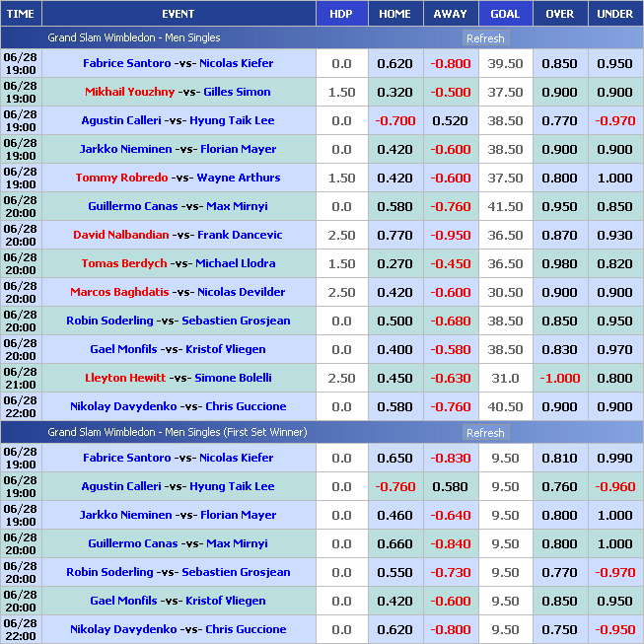Image resolution: width=644 pixels, height=644 pixels.
Task: Select home odds 0.320 for Youzhny vs Simon
Action: pyautogui.click(x=394, y=92)
